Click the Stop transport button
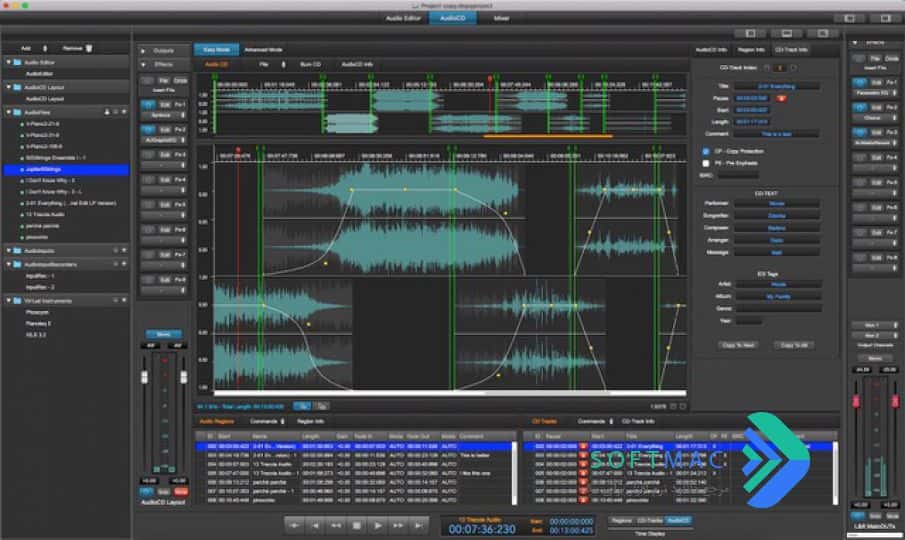Viewport: 905px width, 540px height. pyautogui.click(x=357, y=526)
